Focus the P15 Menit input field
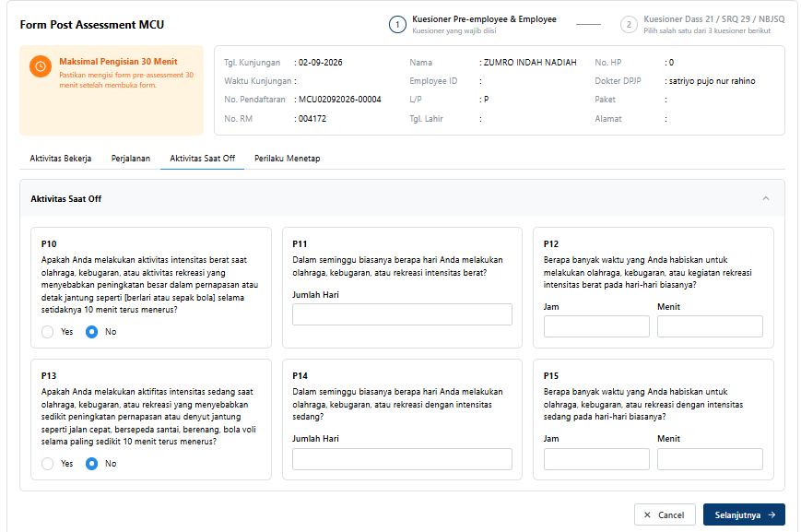The image size is (801, 532). pyautogui.click(x=710, y=459)
